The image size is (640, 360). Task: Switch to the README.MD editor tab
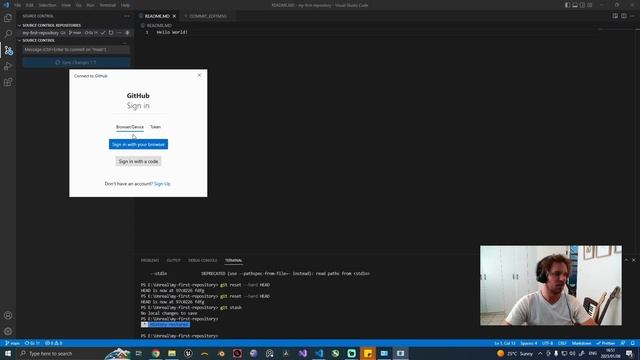point(157,16)
